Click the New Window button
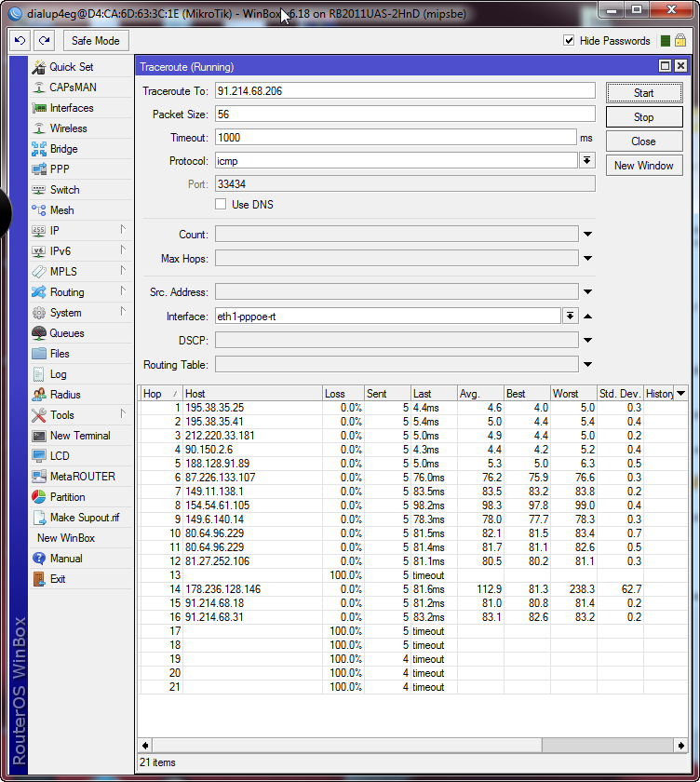The image size is (700, 782). [x=643, y=166]
